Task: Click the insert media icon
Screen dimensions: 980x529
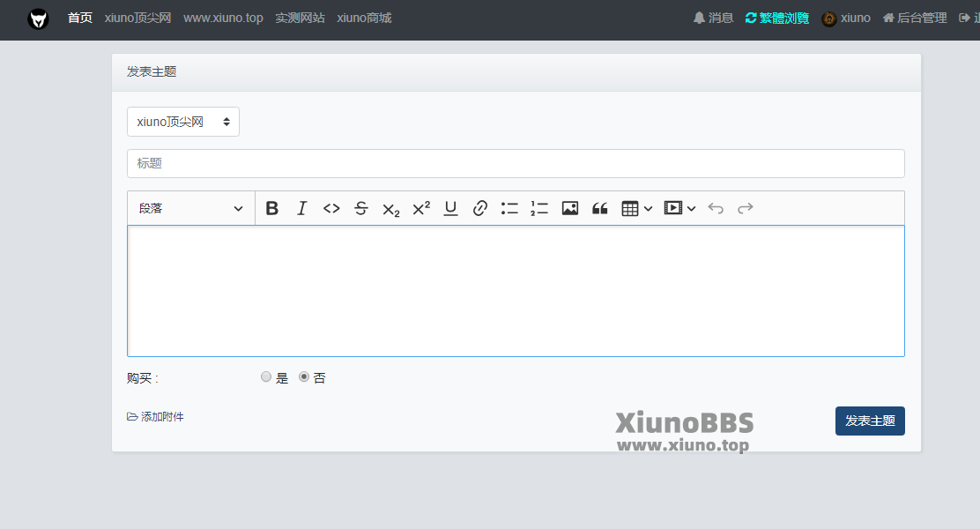Action: pyautogui.click(x=673, y=207)
